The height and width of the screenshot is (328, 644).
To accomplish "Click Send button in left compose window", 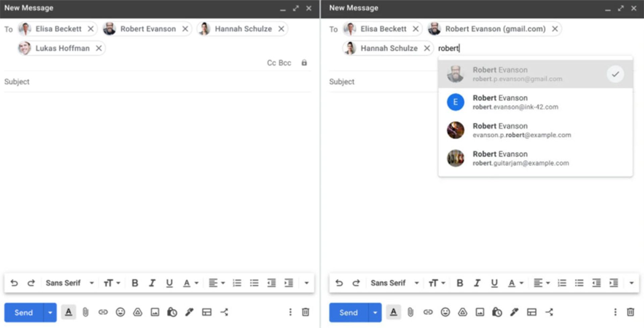I will pyautogui.click(x=23, y=313).
